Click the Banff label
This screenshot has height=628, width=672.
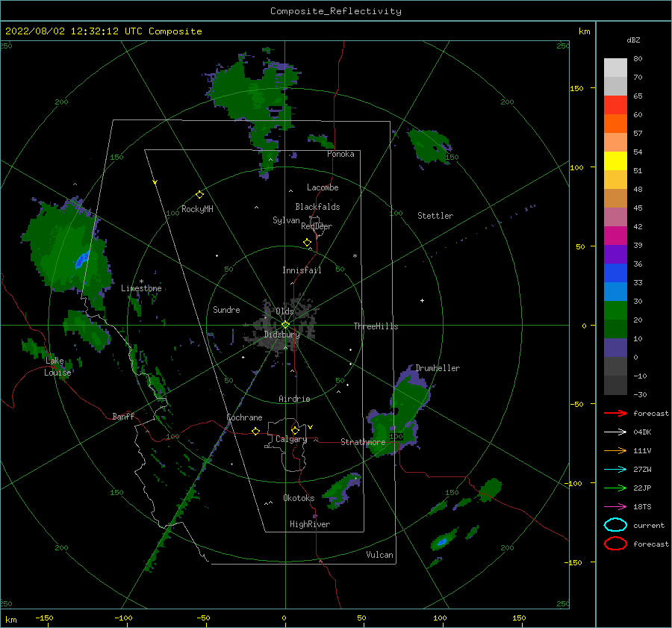click(123, 417)
